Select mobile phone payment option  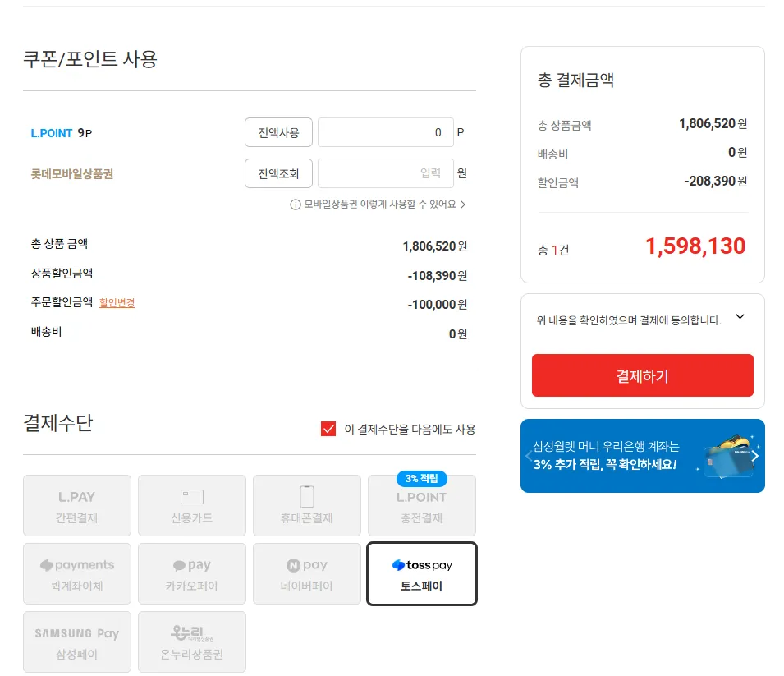(x=306, y=505)
